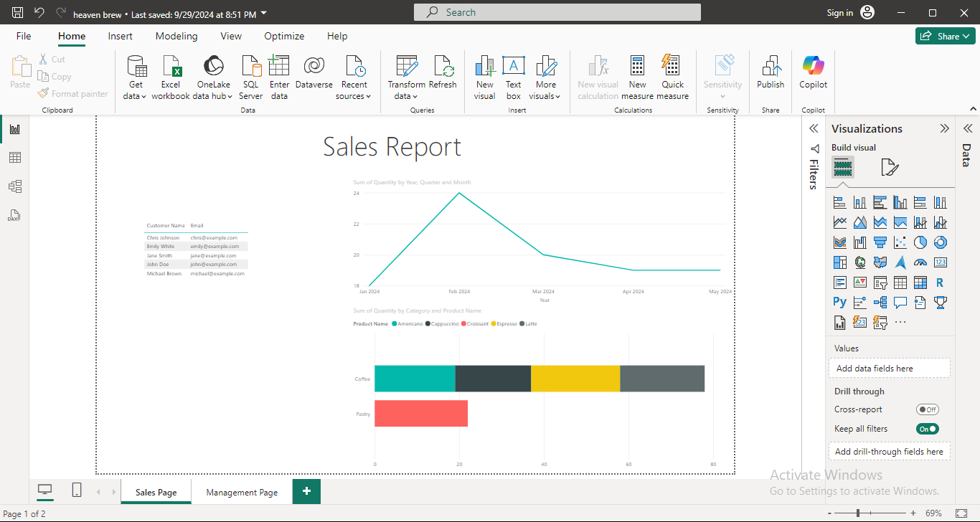
Task: Click the Publish icon
Action: pyautogui.click(x=771, y=67)
